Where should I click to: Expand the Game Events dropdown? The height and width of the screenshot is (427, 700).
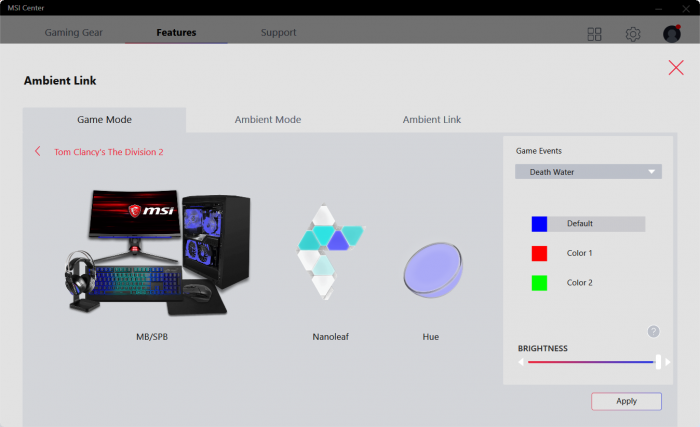tap(588, 172)
